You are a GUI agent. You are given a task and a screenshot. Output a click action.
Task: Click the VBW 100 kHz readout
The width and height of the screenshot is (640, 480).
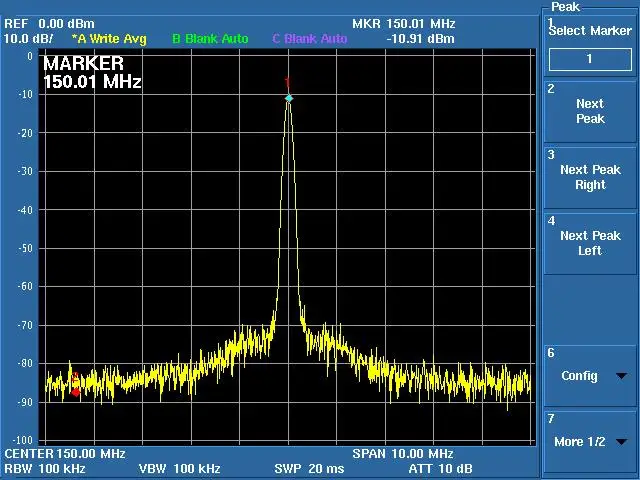click(180, 469)
